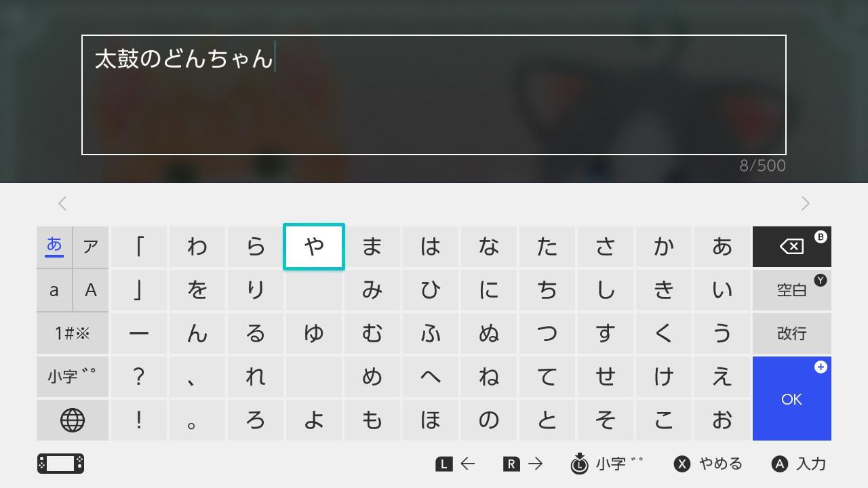The image size is (868, 488).
Task: Confirm input with the blue OK button
Action: pyautogui.click(x=791, y=399)
